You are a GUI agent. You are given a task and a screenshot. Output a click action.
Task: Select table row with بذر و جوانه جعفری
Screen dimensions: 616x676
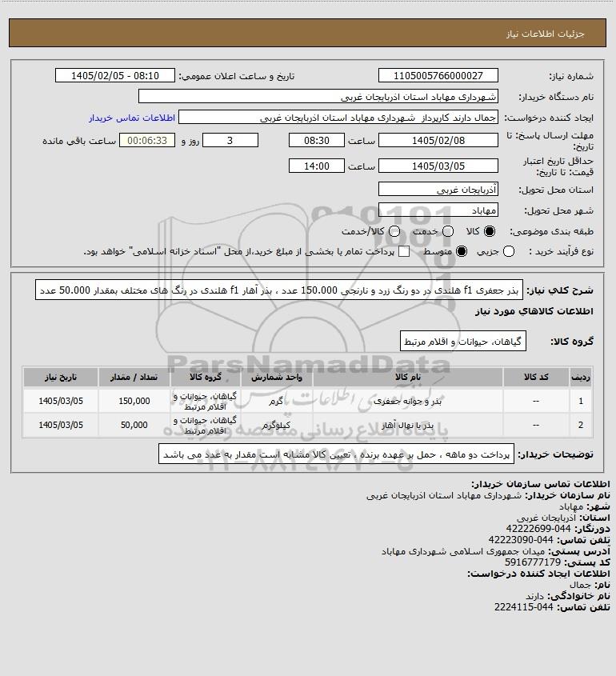pyautogui.click(x=308, y=401)
